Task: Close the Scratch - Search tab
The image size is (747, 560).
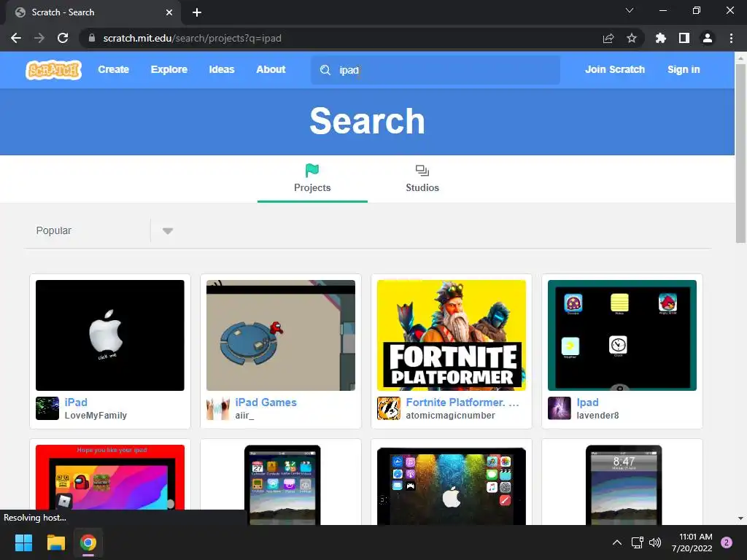Action: tap(169, 12)
